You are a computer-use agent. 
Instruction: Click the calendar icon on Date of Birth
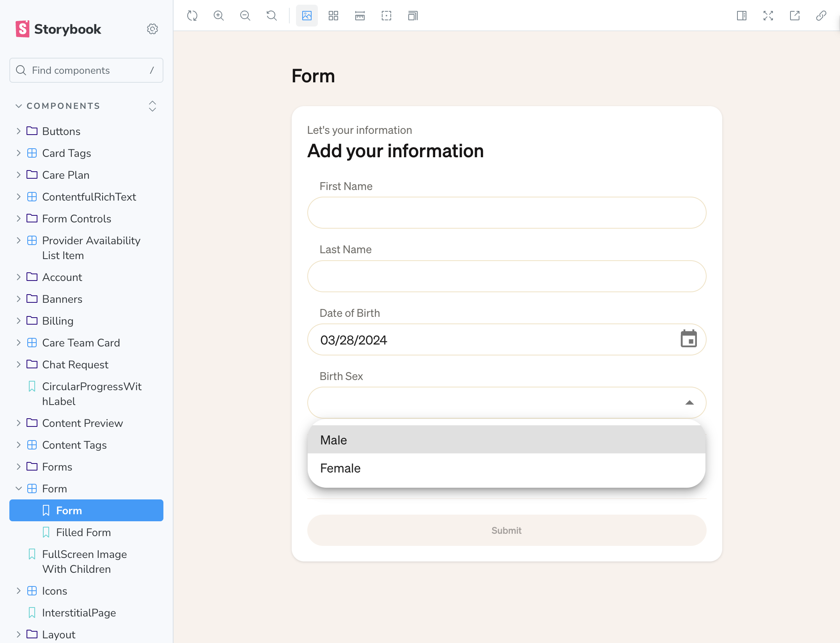(689, 338)
